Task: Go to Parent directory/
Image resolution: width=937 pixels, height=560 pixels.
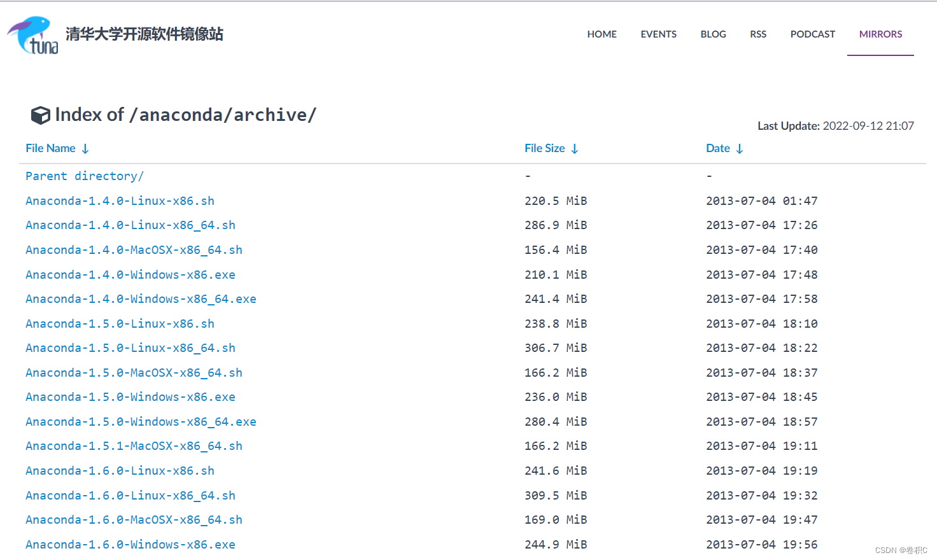Action: coord(85,176)
